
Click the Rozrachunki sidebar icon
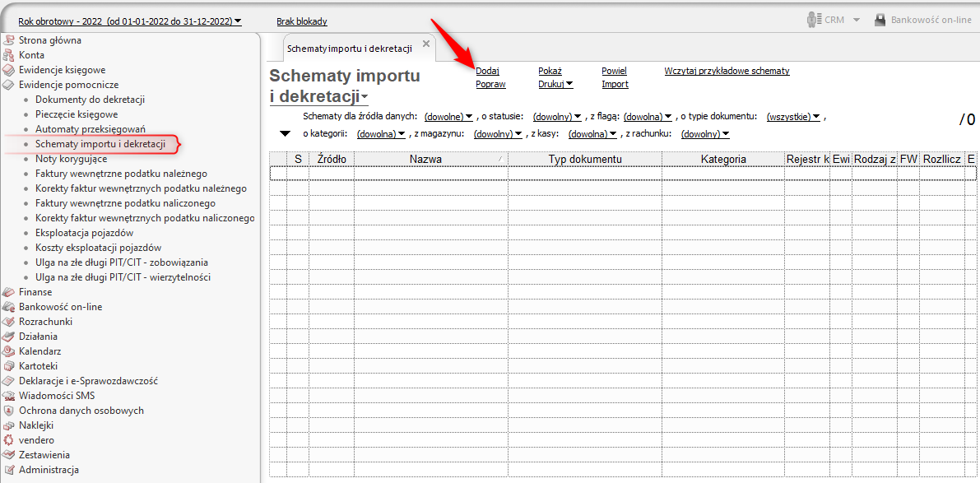pyautogui.click(x=9, y=322)
